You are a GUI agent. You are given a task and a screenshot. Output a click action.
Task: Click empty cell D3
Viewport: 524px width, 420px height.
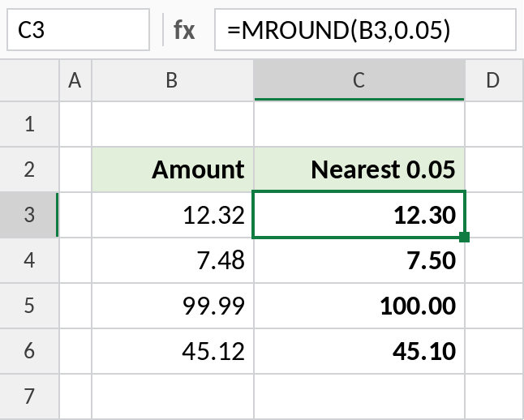click(495, 215)
